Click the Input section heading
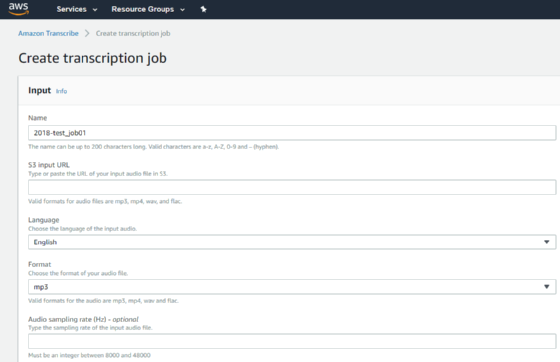 coord(40,91)
